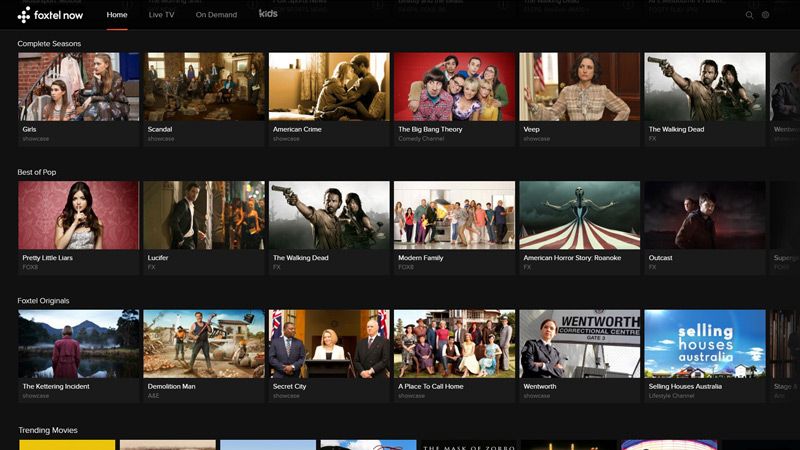The height and width of the screenshot is (450, 800).
Task: Switch to the Home tab
Action: (x=117, y=15)
